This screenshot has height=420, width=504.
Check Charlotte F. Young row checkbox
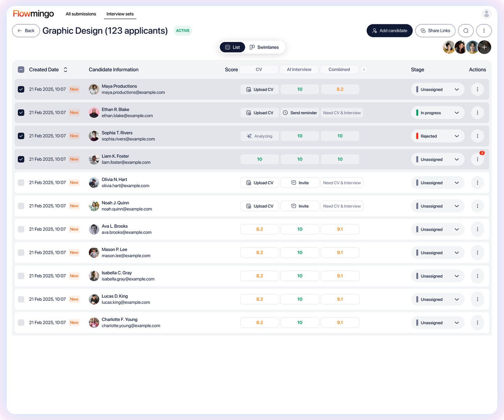click(x=21, y=322)
